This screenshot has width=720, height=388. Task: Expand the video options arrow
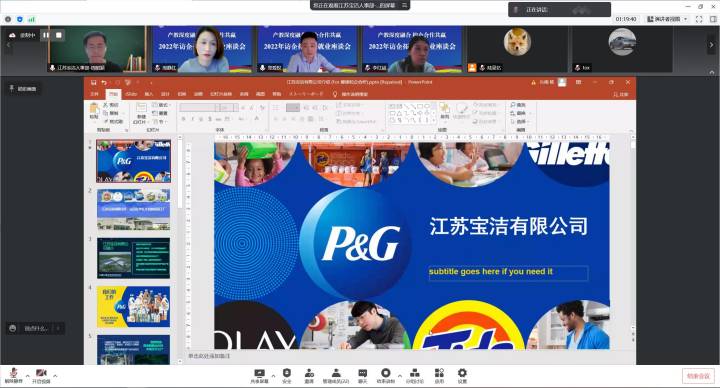click(55, 376)
